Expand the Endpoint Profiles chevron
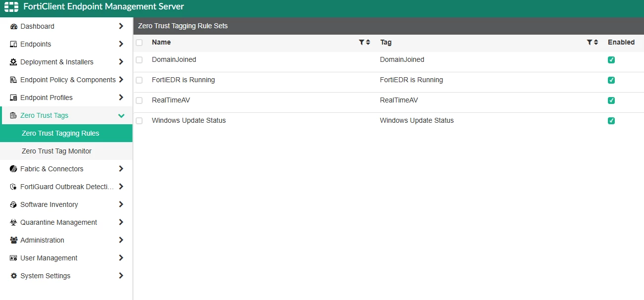The width and height of the screenshot is (644, 300). 121,98
